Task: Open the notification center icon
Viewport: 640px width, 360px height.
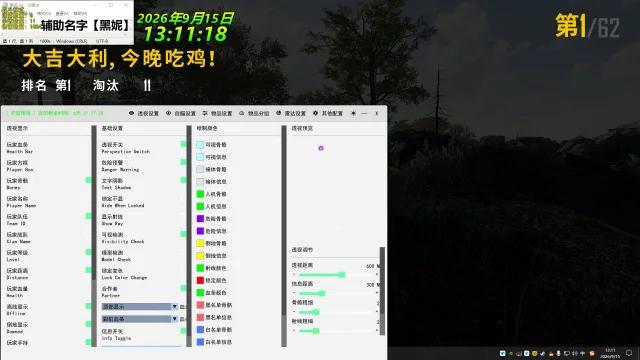Action: [x=629, y=353]
